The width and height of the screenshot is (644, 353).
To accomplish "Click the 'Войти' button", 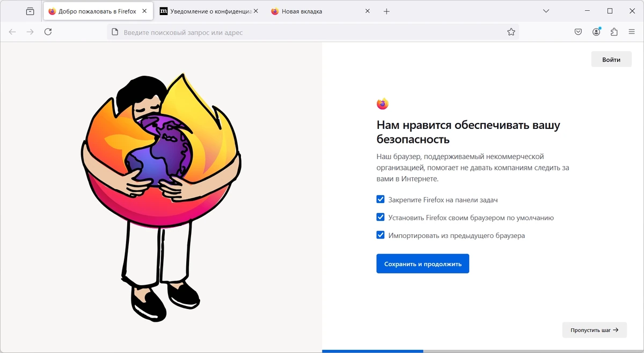I will click(x=611, y=59).
